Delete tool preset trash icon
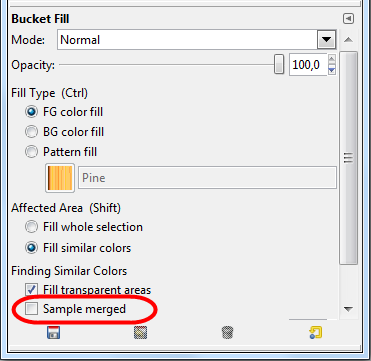The image size is (371, 361). point(227,333)
